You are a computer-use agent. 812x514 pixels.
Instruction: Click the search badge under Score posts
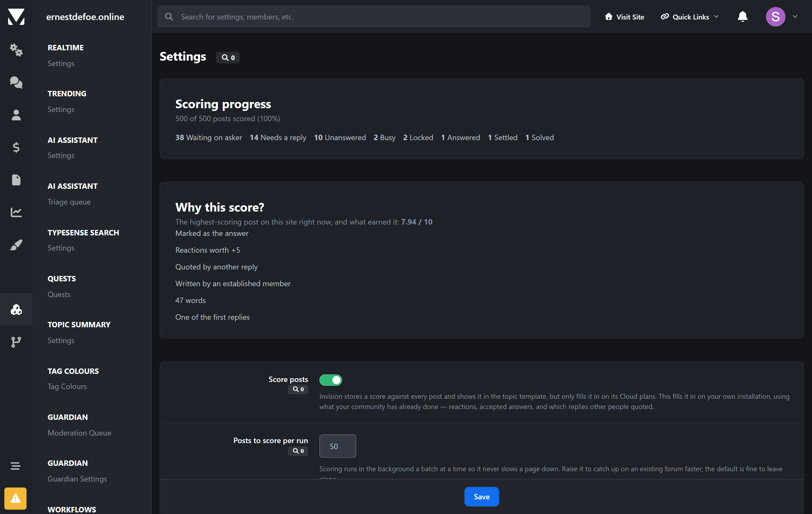tap(298, 389)
